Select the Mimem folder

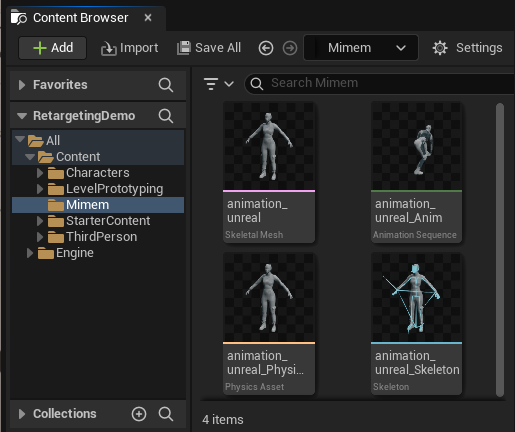pyautogui.click(x=98, y=205)
